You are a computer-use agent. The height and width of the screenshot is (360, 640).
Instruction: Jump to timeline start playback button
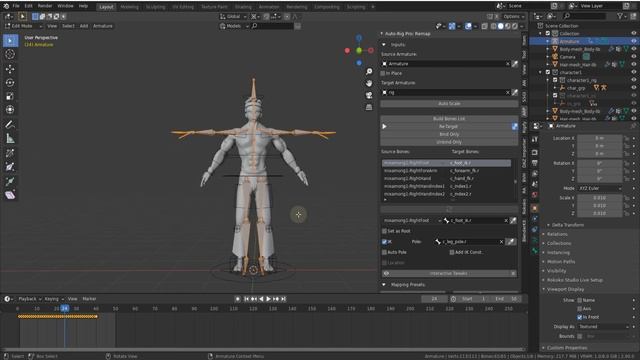pos(246,299)
